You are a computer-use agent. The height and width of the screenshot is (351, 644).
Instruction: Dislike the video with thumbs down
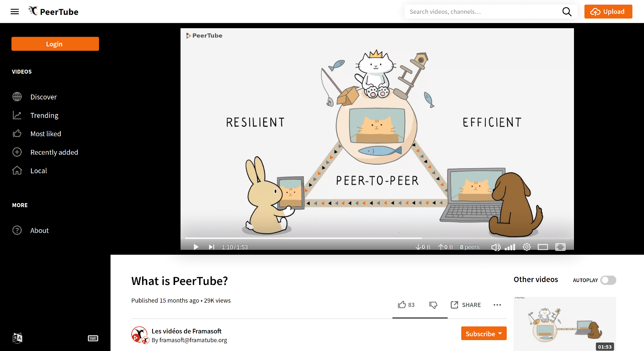click(433, 305)
